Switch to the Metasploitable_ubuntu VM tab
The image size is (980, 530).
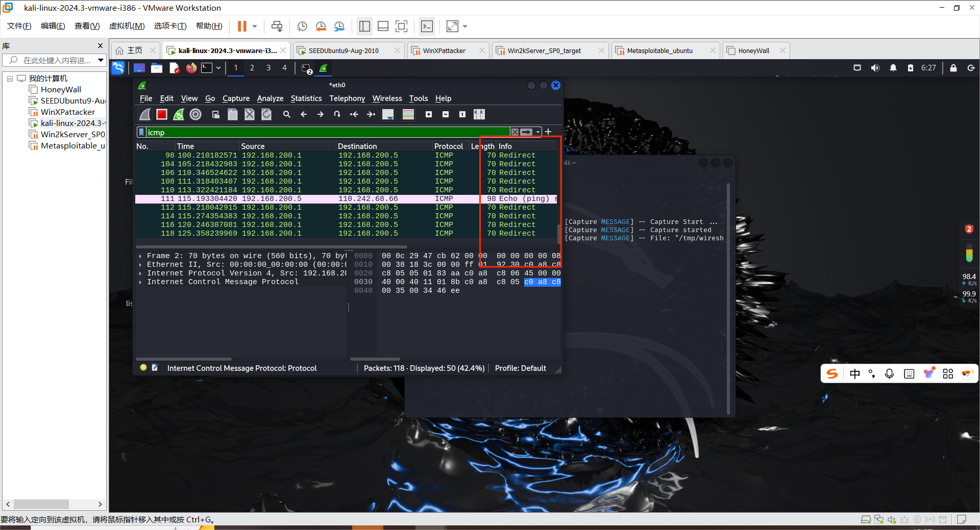[659, 51]
